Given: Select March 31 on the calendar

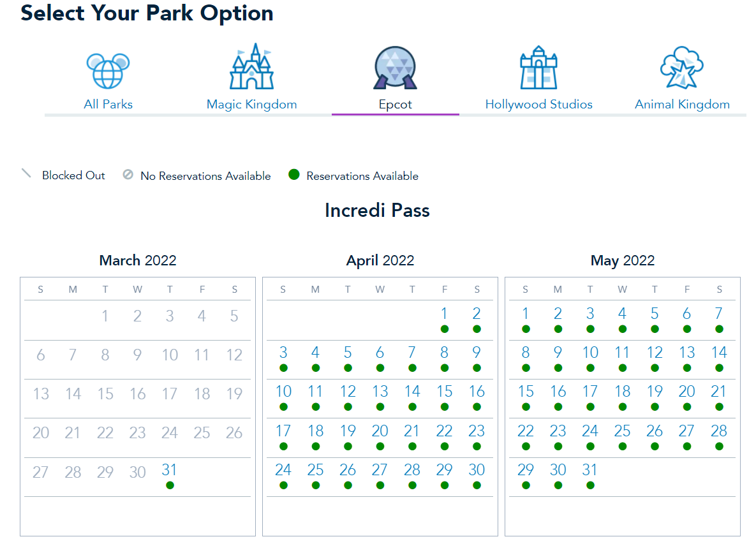Looking at the screenshot, I should coord(169,470).
